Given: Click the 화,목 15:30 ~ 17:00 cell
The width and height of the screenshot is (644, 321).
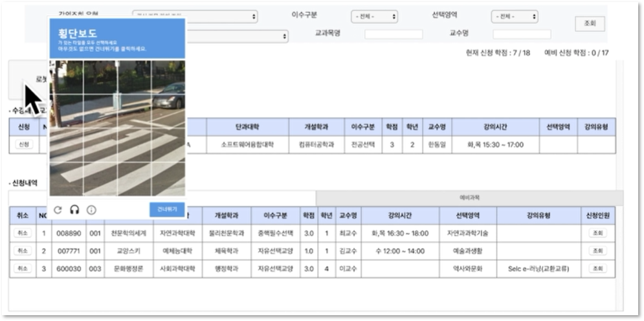Looking at the screenshot, I should pyautogui.click(x=495, y=144).
